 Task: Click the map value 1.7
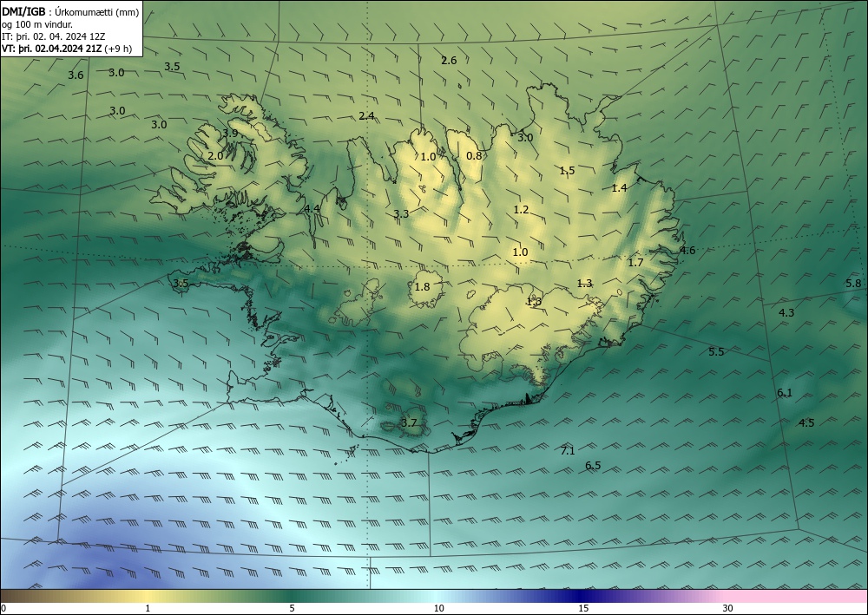pos(635,262)
